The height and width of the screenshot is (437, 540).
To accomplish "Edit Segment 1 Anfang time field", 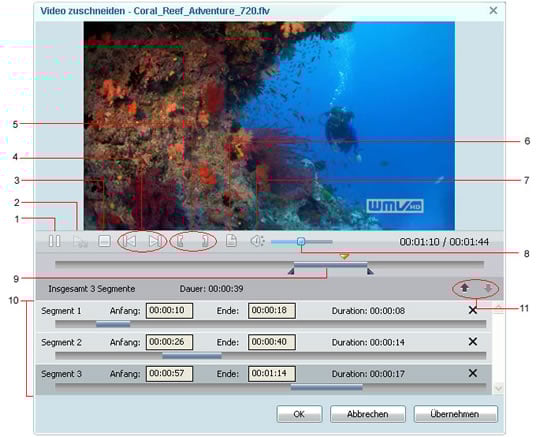I will coord(169,311).
